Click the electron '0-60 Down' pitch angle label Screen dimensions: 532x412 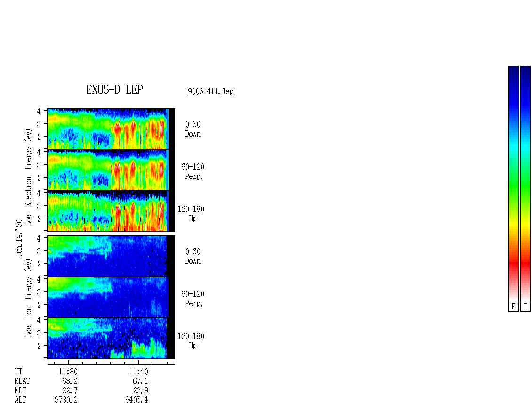click(x=193, y=129)
